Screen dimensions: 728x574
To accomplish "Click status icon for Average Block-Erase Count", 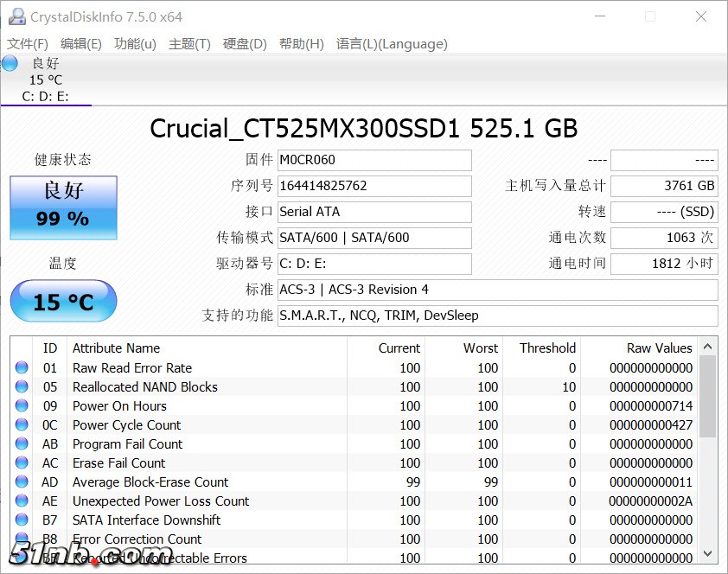I will coord(22,482).
